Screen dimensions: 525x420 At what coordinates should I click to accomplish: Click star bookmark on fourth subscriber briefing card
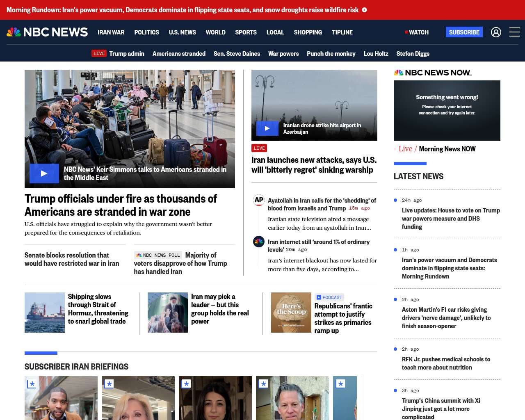[x=263, y=384]
